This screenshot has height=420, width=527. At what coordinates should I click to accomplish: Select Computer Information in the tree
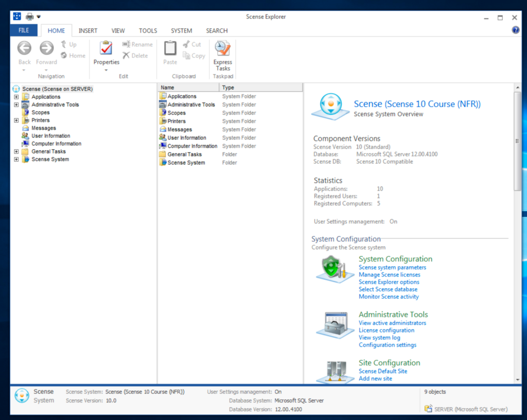57,144
